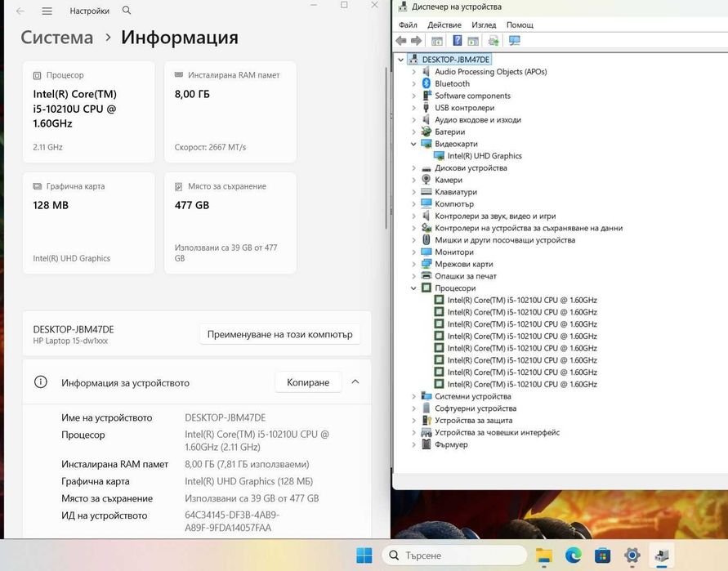Click the Инсталирана RAM памет card
Image resolution: width=728 pixels, height=571 pixels.
tap(230, 112)
